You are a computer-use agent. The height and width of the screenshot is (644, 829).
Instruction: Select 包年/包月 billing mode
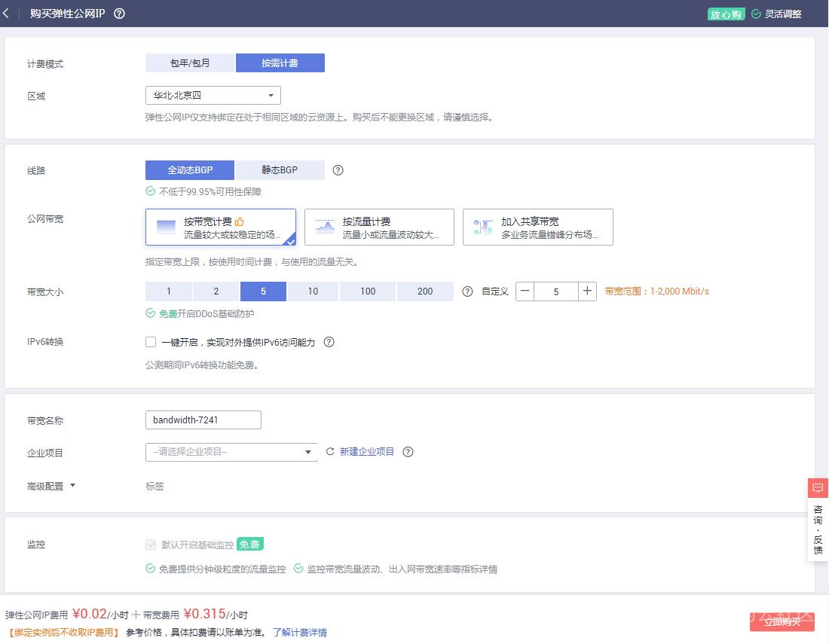coord(190,63)
